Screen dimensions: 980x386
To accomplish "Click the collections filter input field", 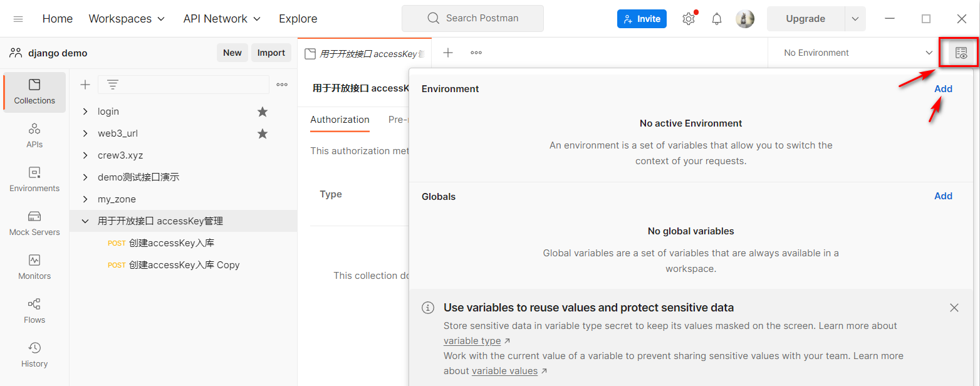I will click(184, 85).
